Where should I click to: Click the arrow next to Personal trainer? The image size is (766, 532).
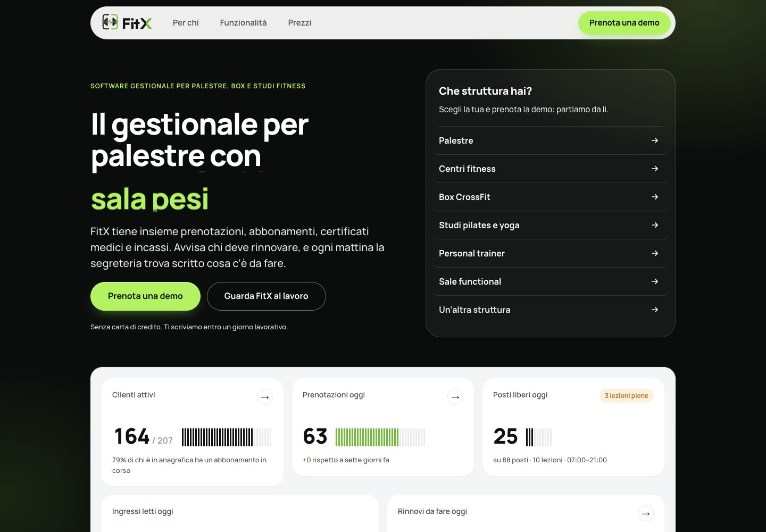pos(655,253)
